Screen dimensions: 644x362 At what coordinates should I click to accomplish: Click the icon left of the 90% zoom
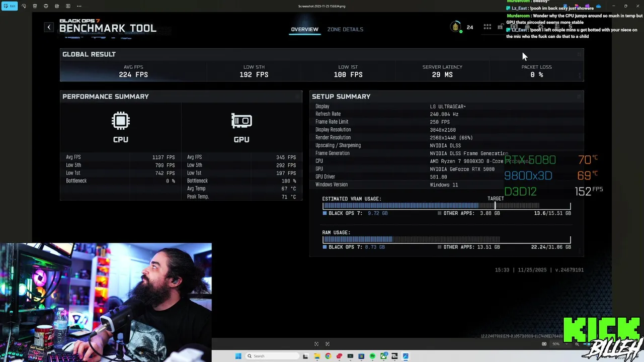click(544, 344)
